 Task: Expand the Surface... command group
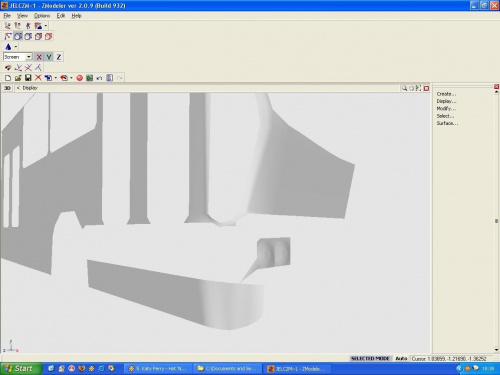point(447,123)
